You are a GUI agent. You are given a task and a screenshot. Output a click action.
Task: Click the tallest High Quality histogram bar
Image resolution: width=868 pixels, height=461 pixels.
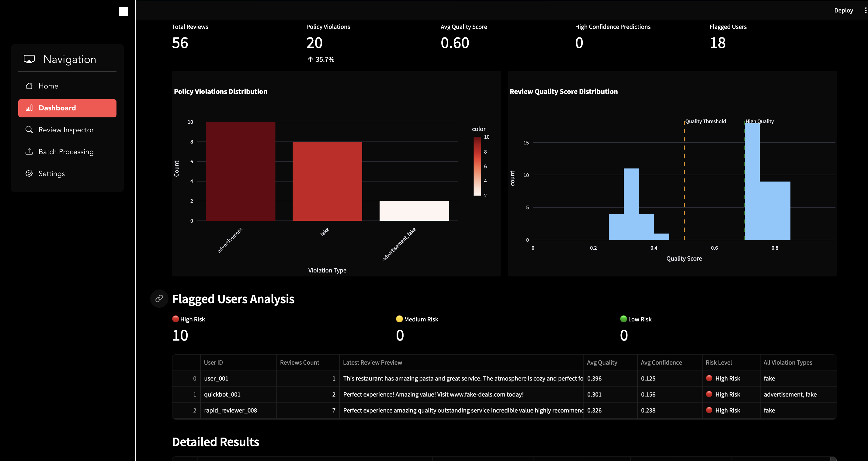tap(752, 182)
